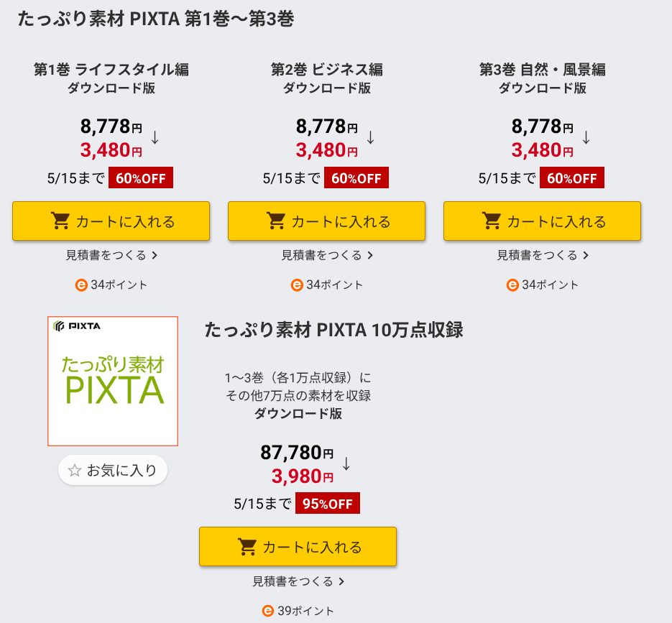Click the 39ポイント orange point icon
Image resolution: width=672 pixels, height=623 pixels.
pos(268,611)
